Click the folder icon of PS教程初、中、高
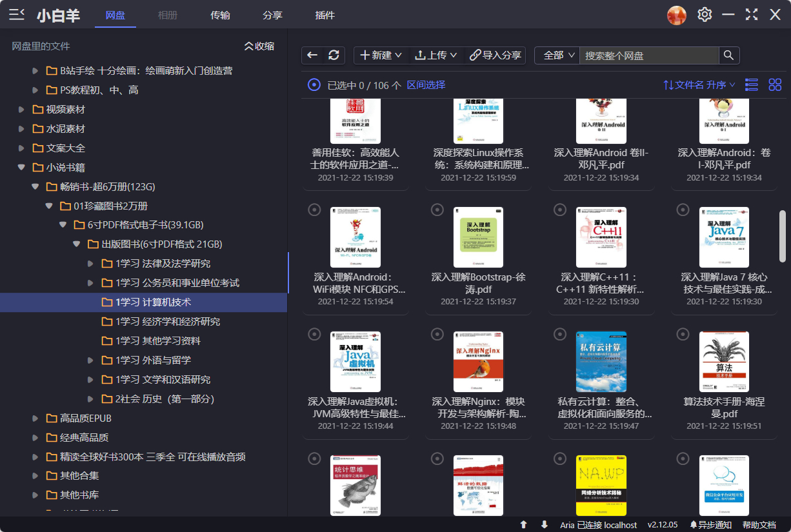 [x=52, y=90]
